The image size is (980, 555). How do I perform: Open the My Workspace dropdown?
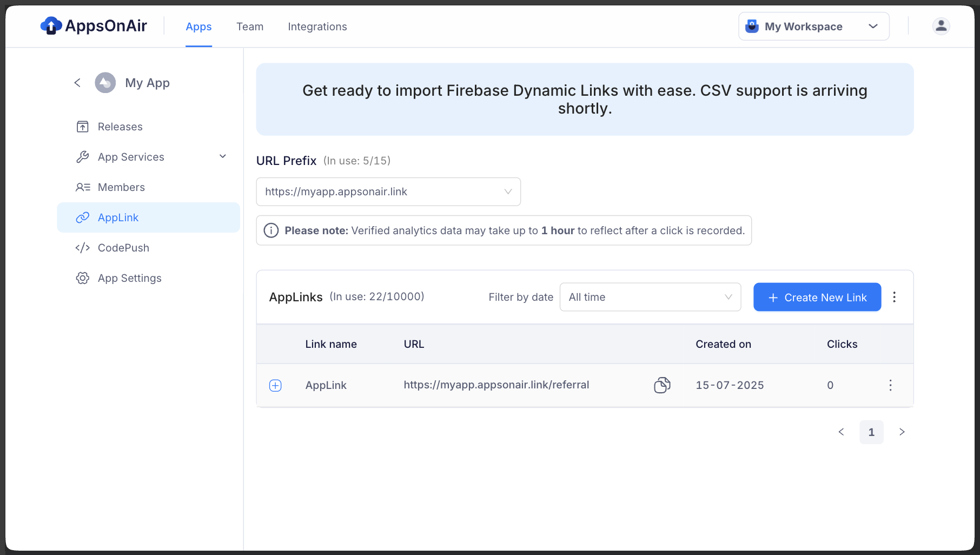[814, 26]
